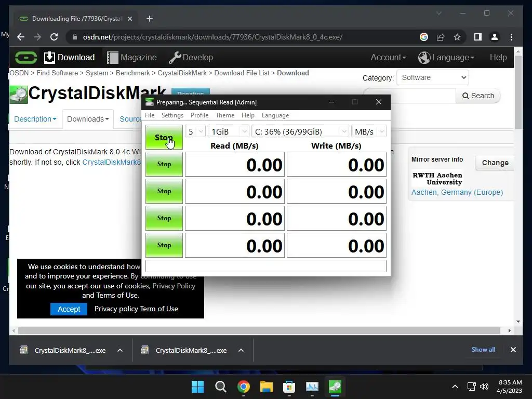532x399 pixels.
Task: Click the second Stop button in CrystalDiskMark
Action: tap(164, 164)
